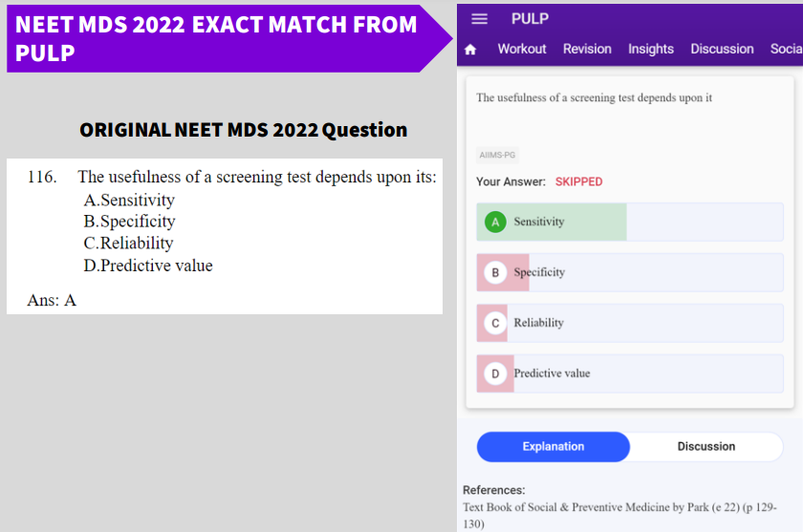The width and height of the screenshot is (803, 532).
Task: Click the Explanation button
Action: click(553, 446)
